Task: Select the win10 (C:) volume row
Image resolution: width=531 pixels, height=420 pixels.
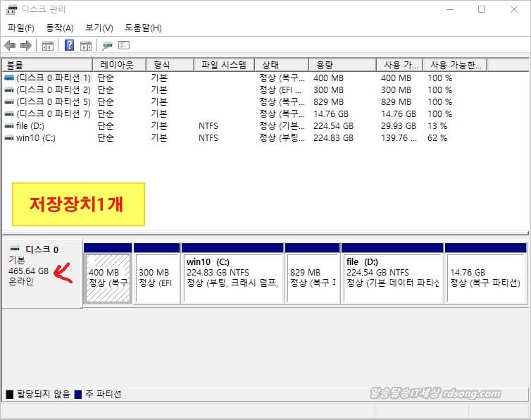Action: tap(35, 137)
